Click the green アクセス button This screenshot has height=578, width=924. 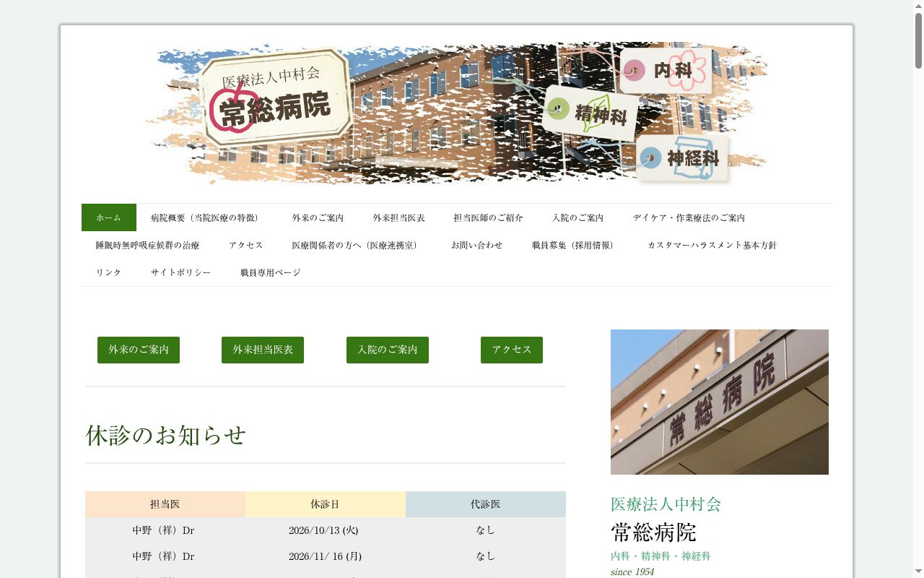(x=512, y=350)
